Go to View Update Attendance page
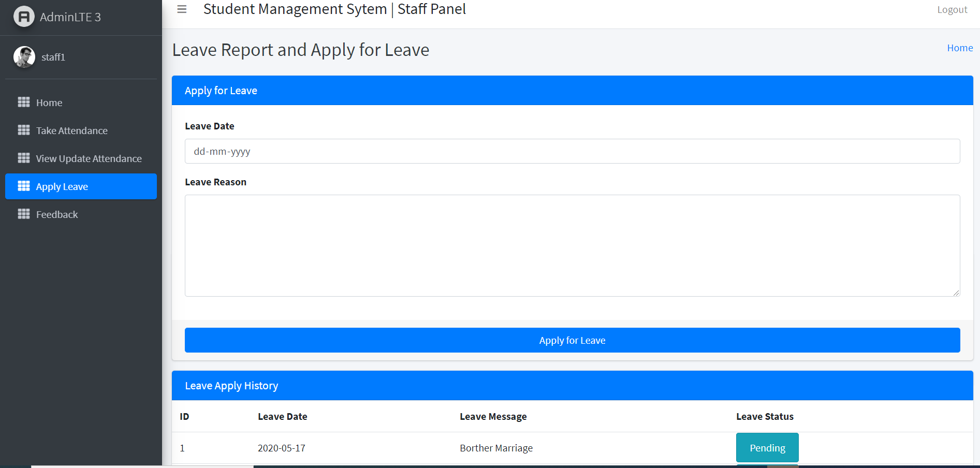Image resolution: width=980 pixels, height=468 pixels. point(89,158)
